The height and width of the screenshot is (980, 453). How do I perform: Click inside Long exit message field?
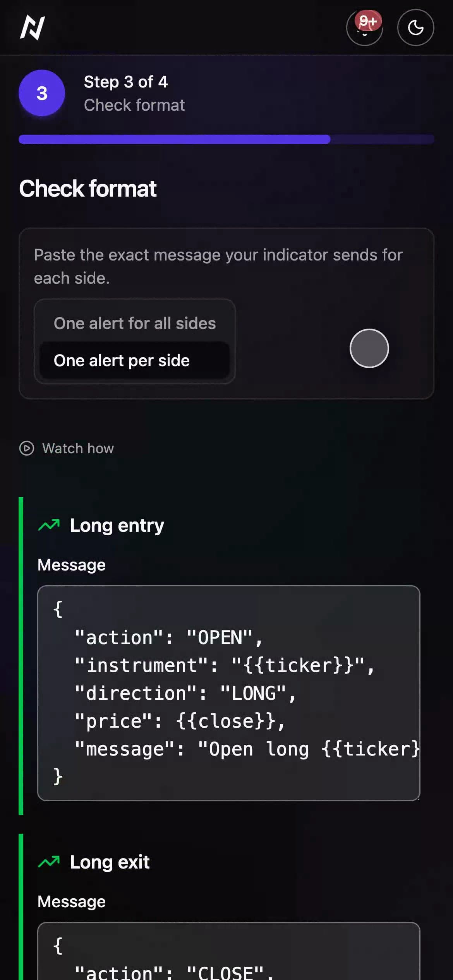(229, 951)
